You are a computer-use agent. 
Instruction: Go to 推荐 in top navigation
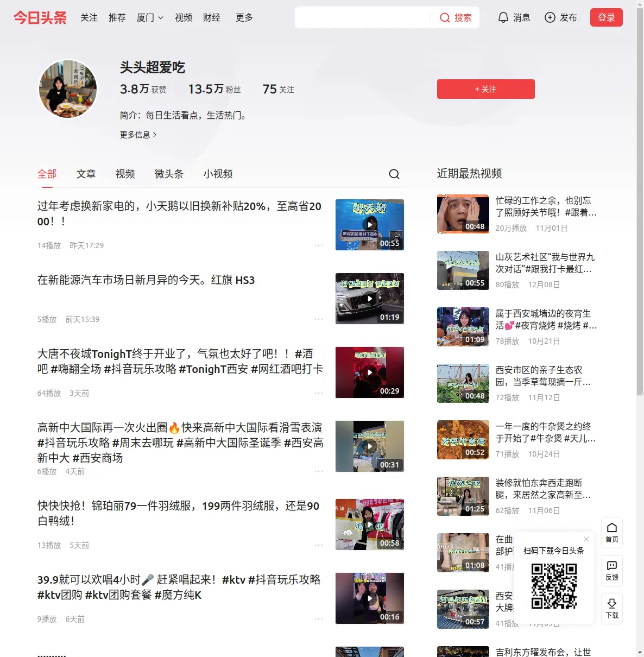[117, 18]
